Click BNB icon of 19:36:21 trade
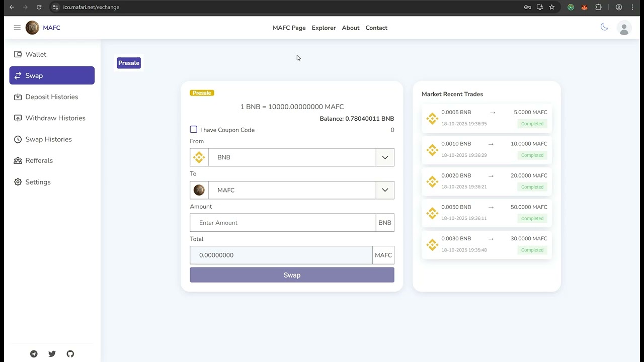Screen dimensions: 644x362 pyautogui.click(x=432, y=182)
